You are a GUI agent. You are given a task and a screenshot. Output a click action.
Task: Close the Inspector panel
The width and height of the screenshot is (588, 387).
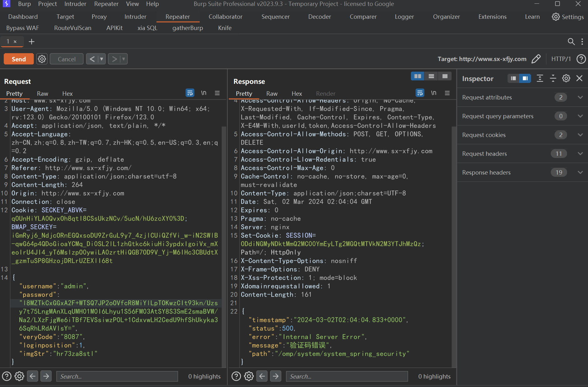coord(579,78)
